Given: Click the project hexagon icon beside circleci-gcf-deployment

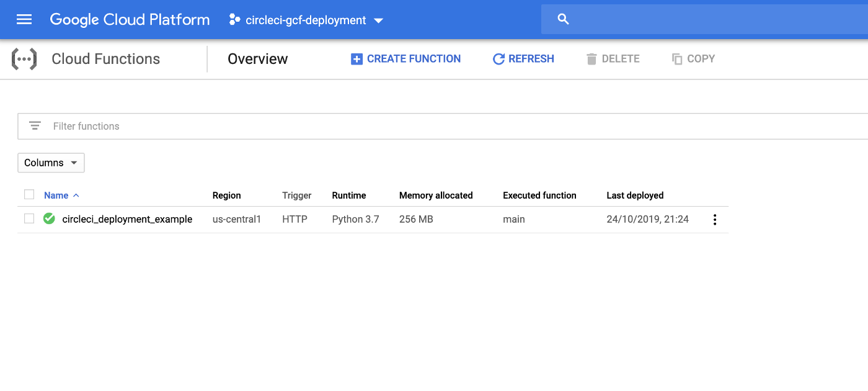Looking at the screenshot, I should 234,20.
